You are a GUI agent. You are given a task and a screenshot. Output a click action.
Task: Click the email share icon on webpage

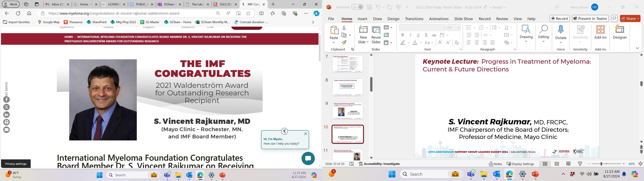(x=7, y=130)
